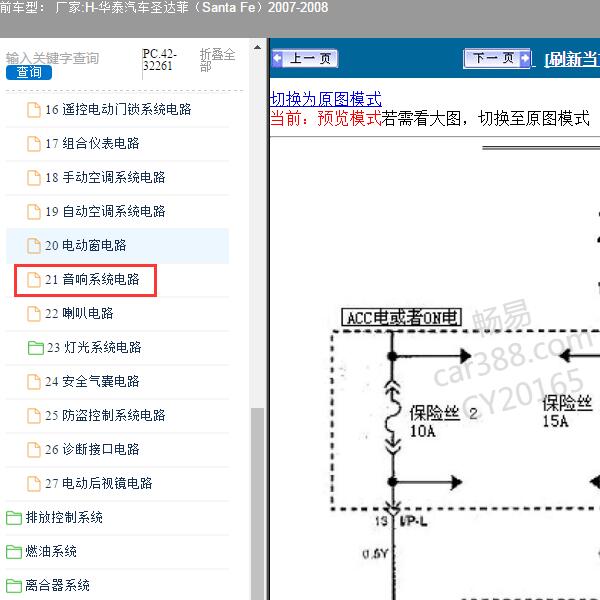Click page icon of 17 组合仪表电路
Screen dimensions: 600x600
click(34, 144)
